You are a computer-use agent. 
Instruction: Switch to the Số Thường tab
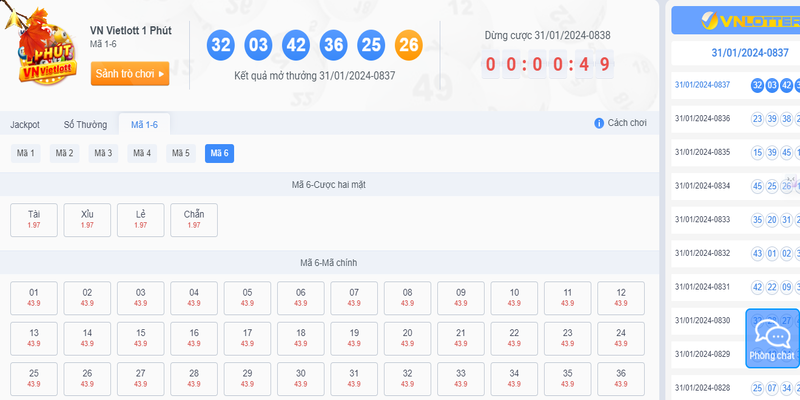coord(84,124)
